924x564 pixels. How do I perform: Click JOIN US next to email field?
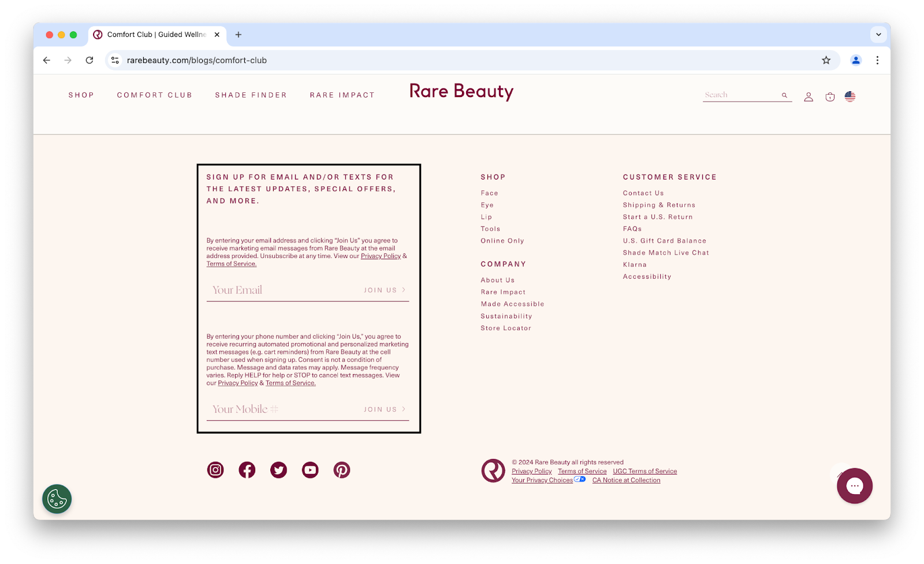coord(385,290)
